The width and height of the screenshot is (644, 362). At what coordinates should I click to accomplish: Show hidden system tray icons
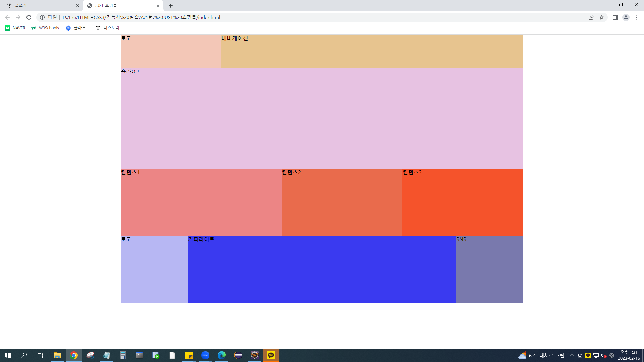pyautogui.click(x=572, y=355)
